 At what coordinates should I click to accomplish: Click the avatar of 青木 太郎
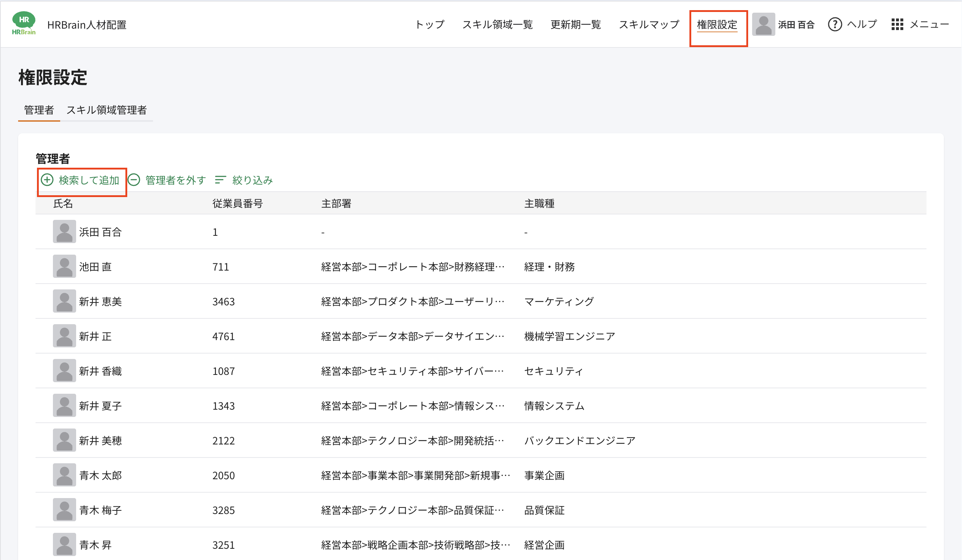(64, 475)
